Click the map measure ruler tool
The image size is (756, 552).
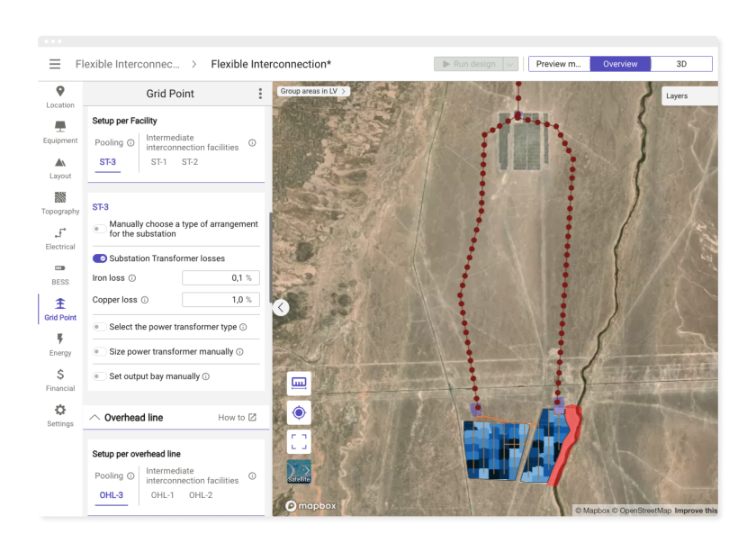click(299, 383)
